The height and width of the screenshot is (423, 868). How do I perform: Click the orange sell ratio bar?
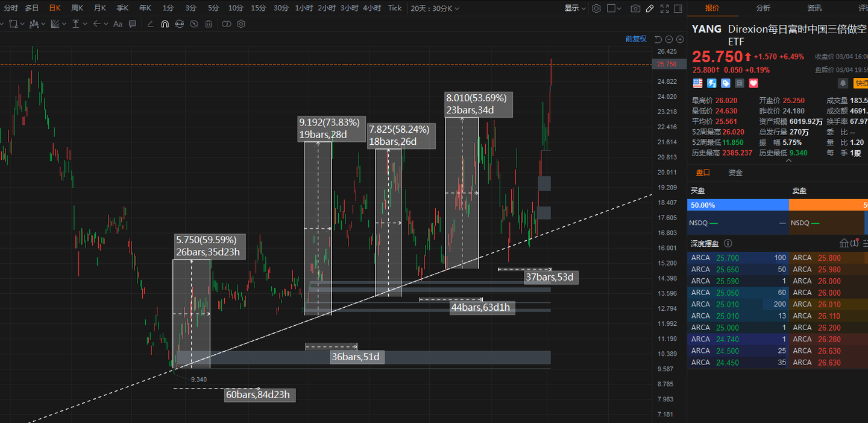828,205
